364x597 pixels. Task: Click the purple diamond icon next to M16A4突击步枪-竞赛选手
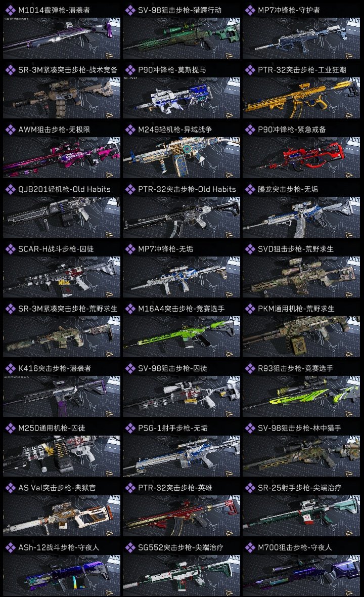tap(130, 309)
